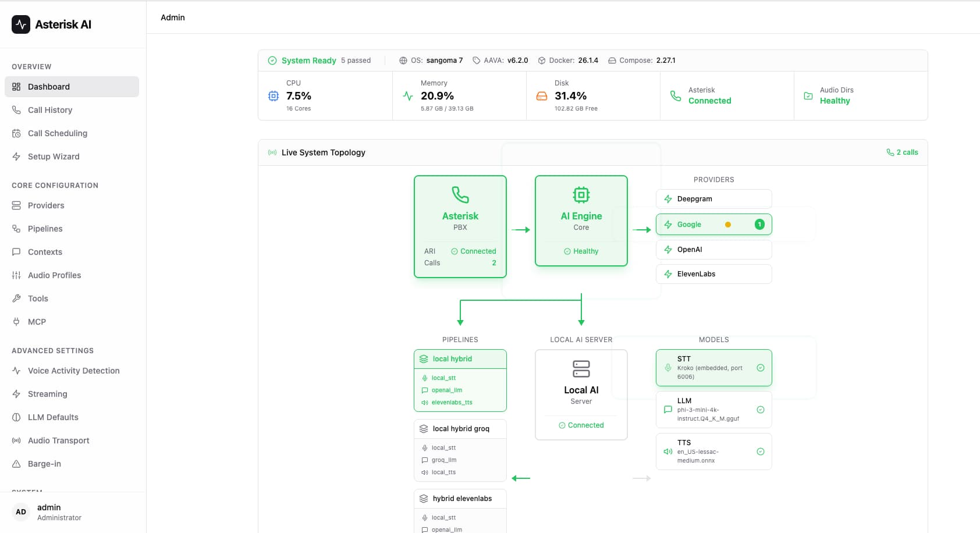The height and width of the screenshot is (533, 980).
Task: Click the STT microphone icon
Action: tap(668, 368)
